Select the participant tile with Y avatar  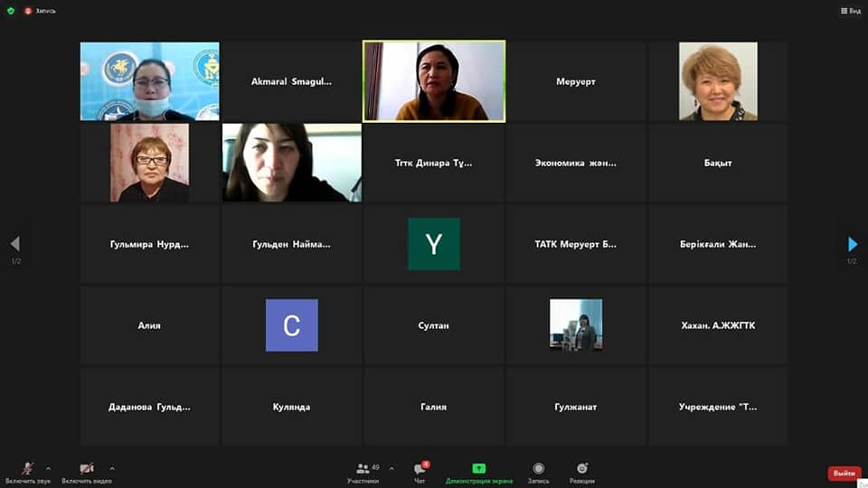[434, 244]
